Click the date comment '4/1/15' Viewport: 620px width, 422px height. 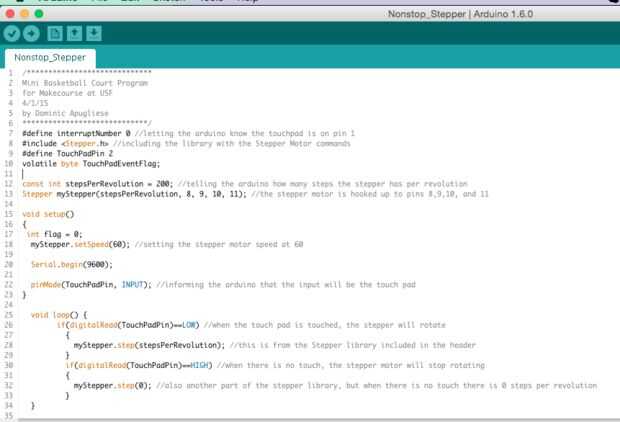click(x=35, y=103)
